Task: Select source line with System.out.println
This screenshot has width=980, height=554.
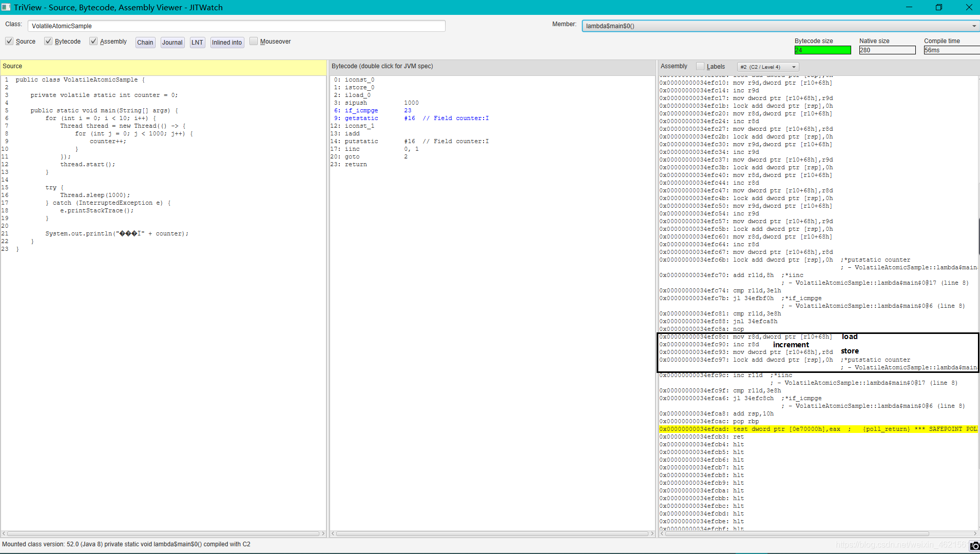Action: 117,233
